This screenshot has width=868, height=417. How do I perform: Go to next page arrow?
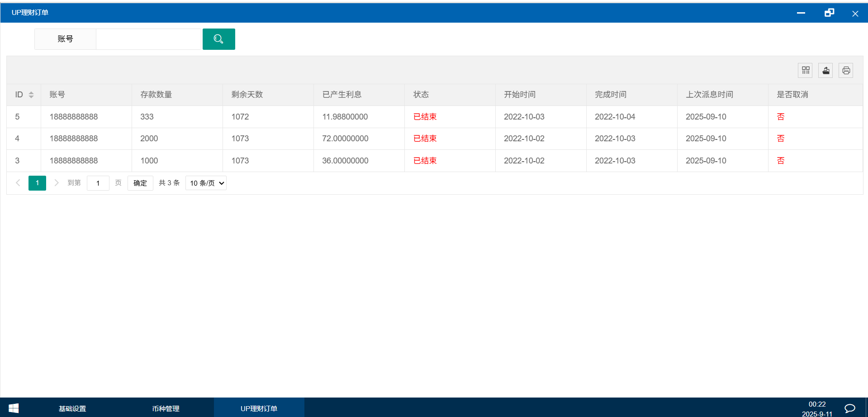point(57,183)
